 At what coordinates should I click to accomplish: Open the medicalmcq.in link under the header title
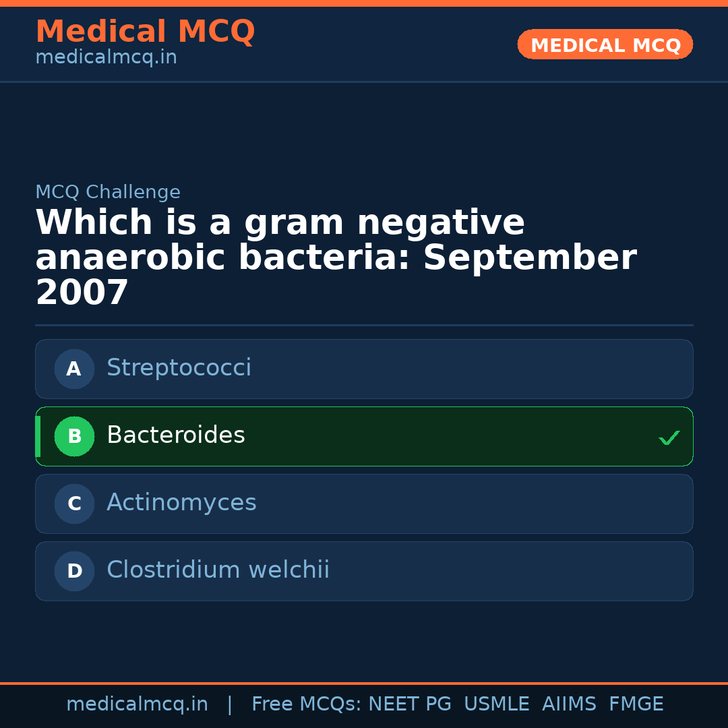[106, 58]
